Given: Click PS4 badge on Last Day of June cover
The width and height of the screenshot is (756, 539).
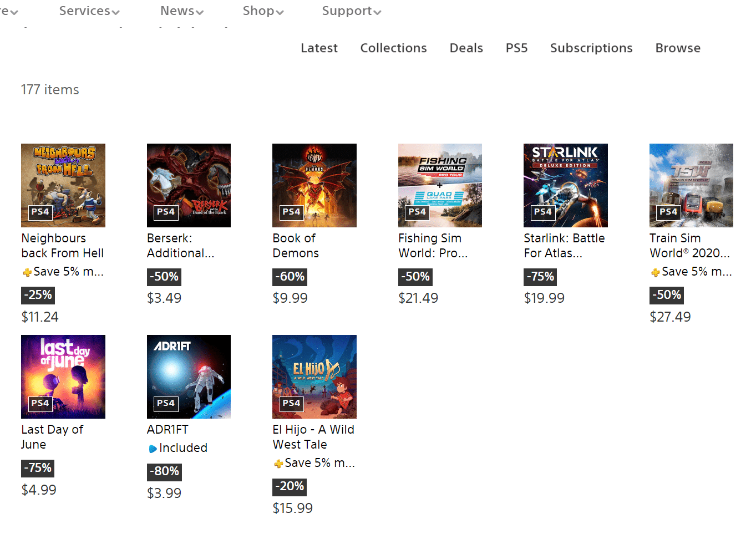Looking at the screenshot, I should click(40, 404).
